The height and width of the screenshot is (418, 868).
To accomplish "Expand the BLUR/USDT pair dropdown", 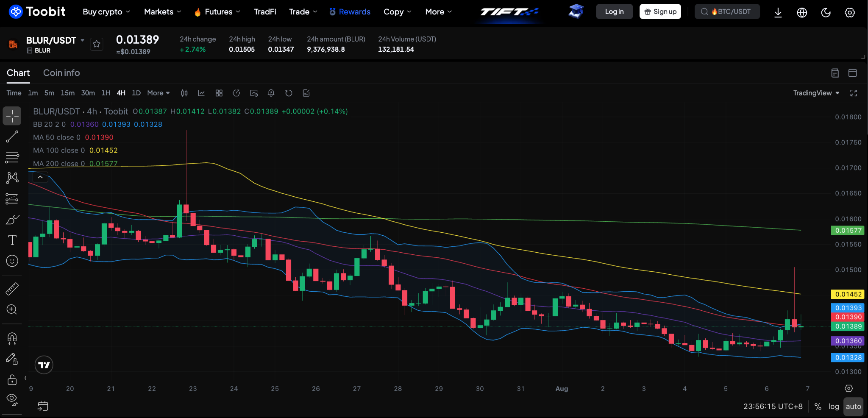I will pos(83,40).
